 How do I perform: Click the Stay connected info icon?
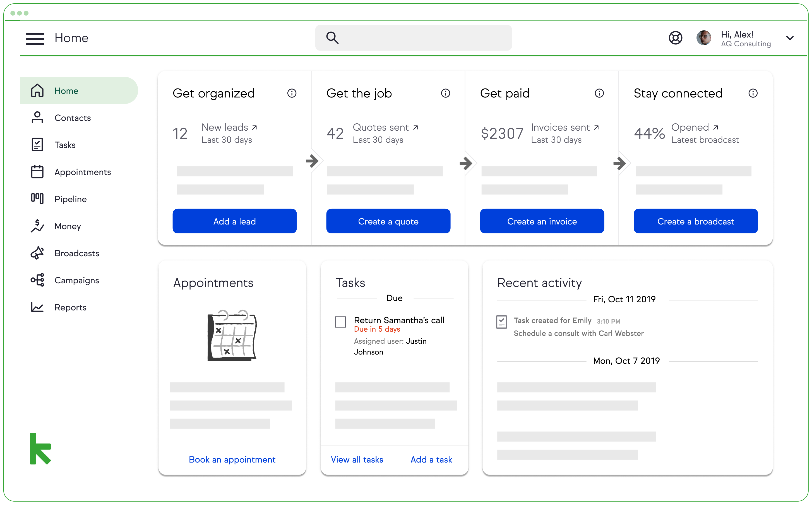753,93
